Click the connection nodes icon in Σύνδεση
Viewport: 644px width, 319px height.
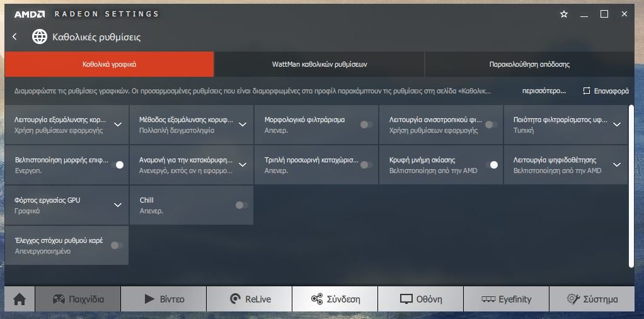tap(317, 299)
